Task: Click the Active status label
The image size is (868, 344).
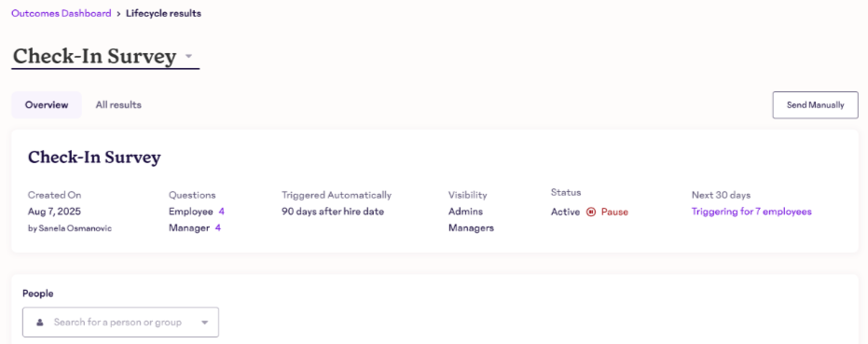Action: pos(565,212)
